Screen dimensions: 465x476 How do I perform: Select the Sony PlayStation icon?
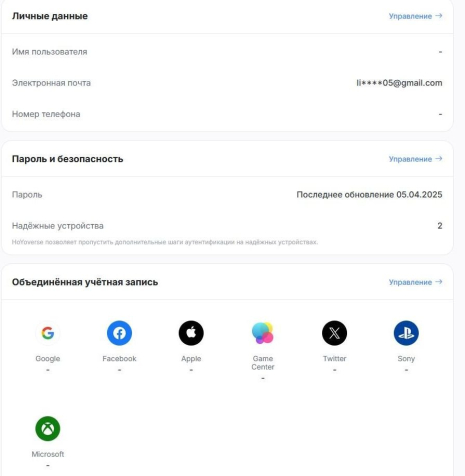click(406, 333)
